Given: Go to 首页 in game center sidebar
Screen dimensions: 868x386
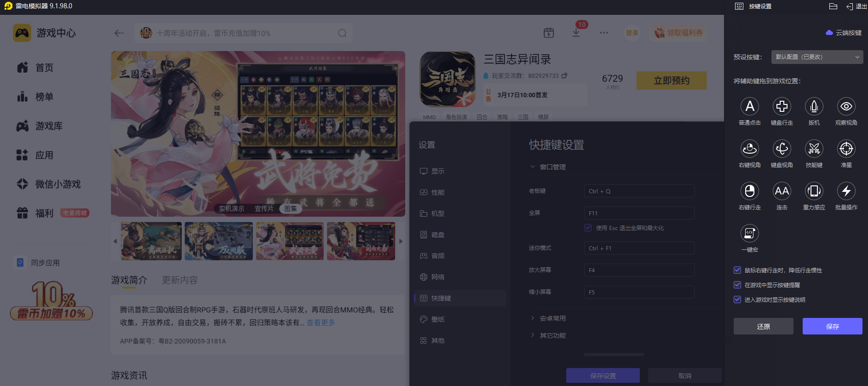Looking at the screenshot, I should [x=35, y=68].
